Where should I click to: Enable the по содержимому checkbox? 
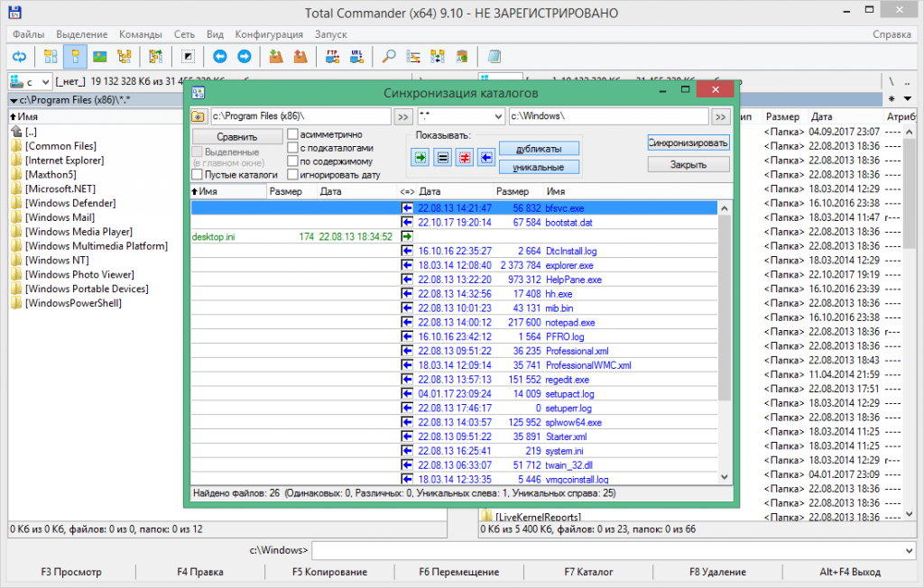[293, 161]
